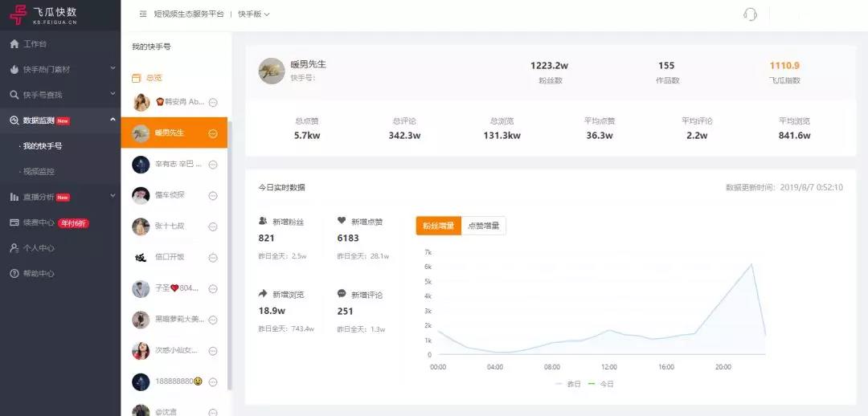868x416 pixels.
Task: Click the 平均浏览 value 841.6w
Action: (x=794, y=136)
